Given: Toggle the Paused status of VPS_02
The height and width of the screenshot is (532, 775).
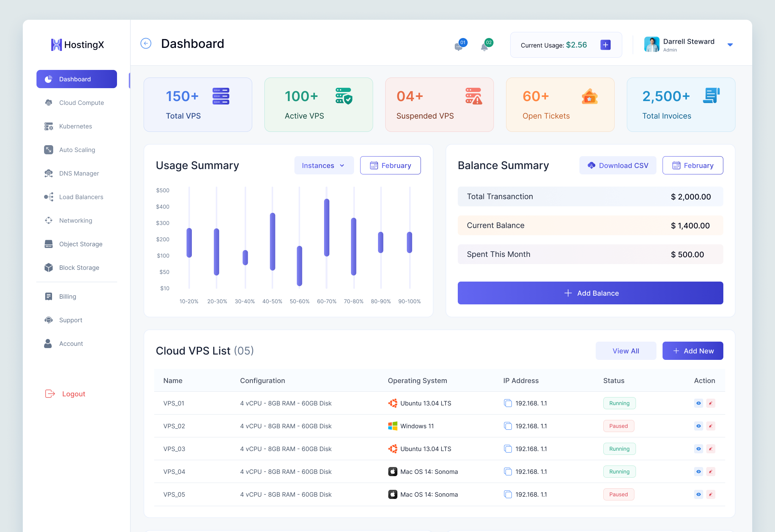Looking at the screenshot, I should click(x=618, y=426).
